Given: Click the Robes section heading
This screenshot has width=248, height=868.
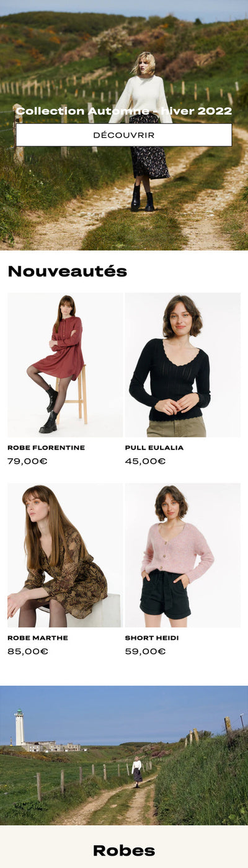Looking at the screenshot, I should [x=124, y=851].
